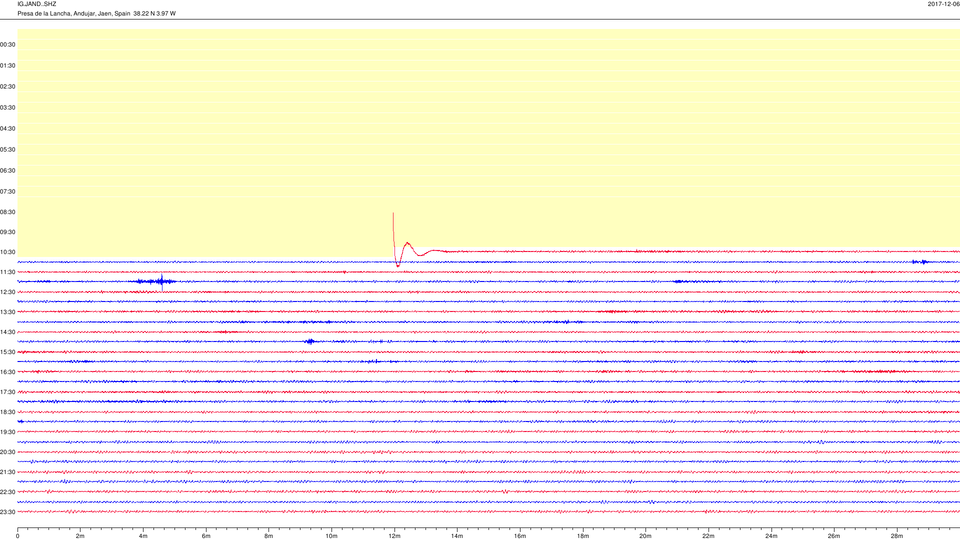Click the station code IG.JAND..SHZ
The image size is (960, 540).
coord(37,4)
